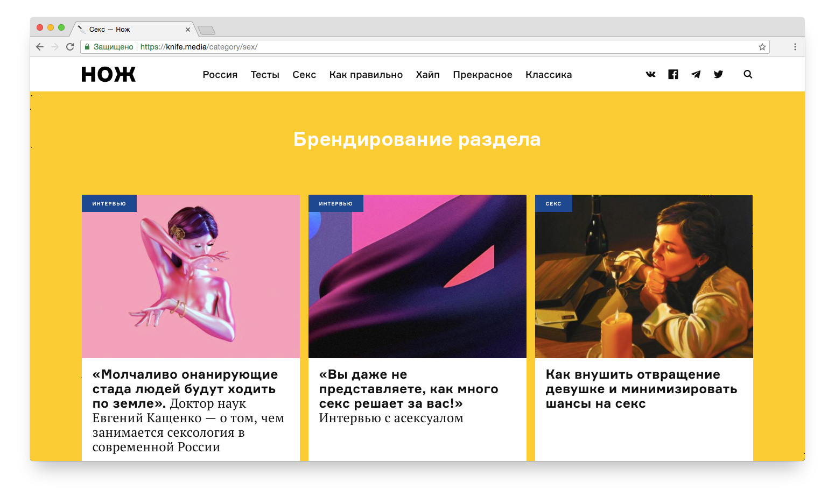Click ИНТЕРВЬЮ tag on purple abstract card
835x504 pixels.
click(336, 203)
